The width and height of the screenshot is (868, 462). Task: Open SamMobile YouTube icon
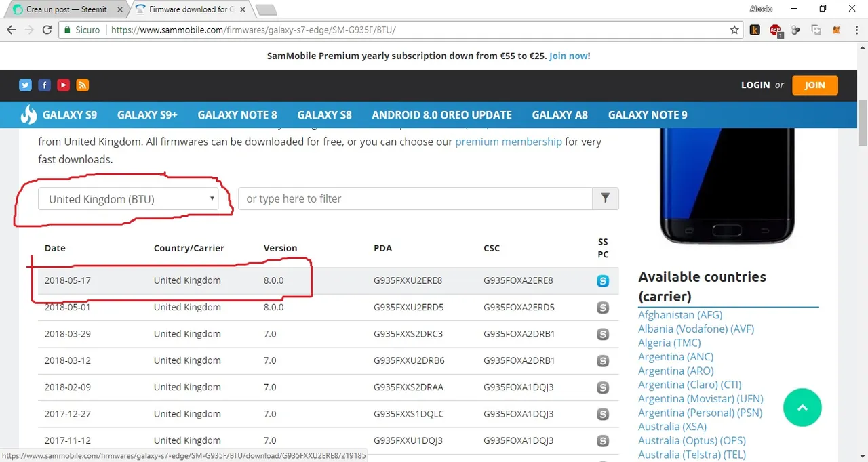coord(63,85)
